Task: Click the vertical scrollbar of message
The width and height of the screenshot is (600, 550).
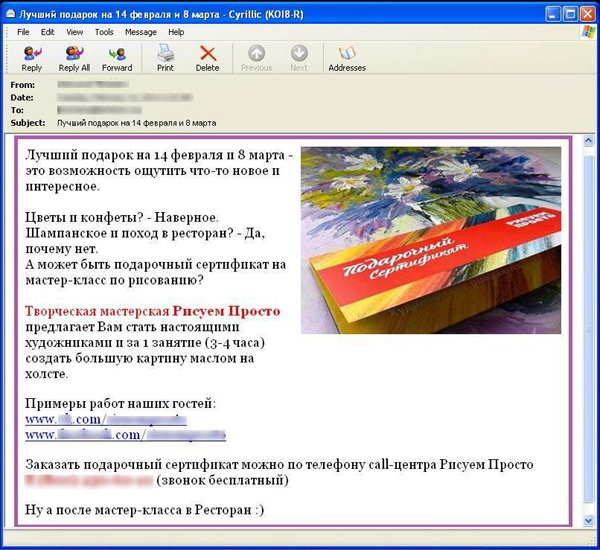Action: tap(588, 330)
